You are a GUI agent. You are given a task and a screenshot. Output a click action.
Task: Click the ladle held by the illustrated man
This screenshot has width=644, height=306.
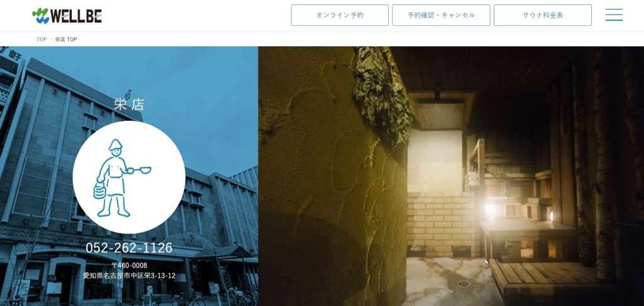click(x=139, y=170)
